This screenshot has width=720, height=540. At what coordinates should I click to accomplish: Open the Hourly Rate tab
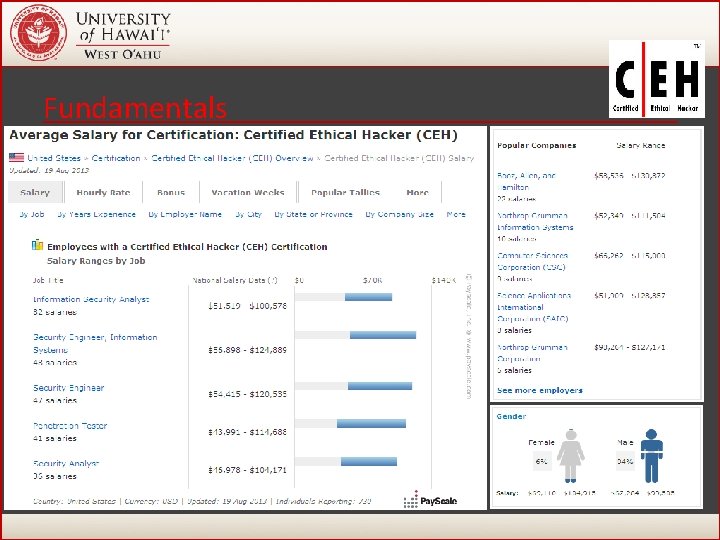(x=103, y=192)
